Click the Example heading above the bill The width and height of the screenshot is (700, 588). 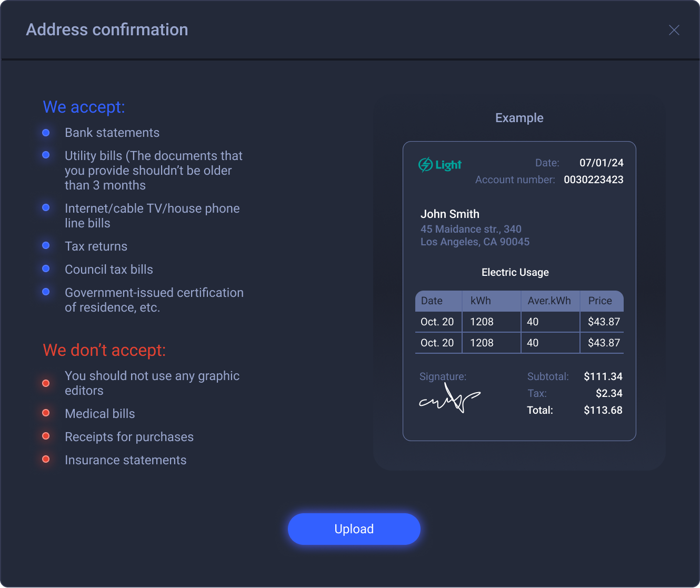pyautogui.click(x=519, y=118)
